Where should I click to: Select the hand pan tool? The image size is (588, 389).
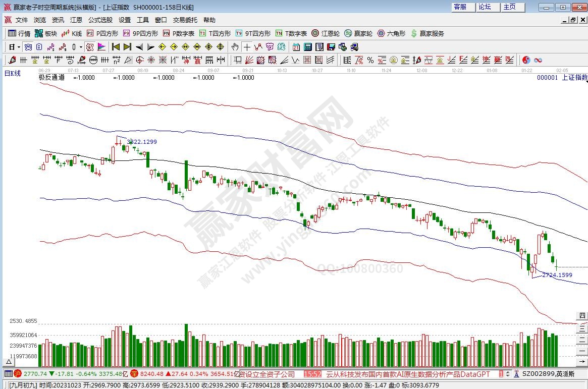click(x=235, y=47)
